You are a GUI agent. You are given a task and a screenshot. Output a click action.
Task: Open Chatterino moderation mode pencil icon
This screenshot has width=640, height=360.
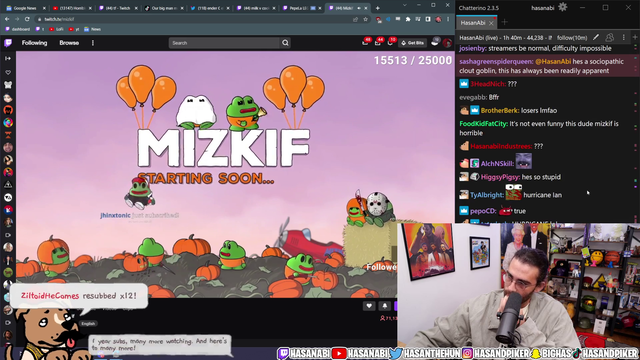596,38
